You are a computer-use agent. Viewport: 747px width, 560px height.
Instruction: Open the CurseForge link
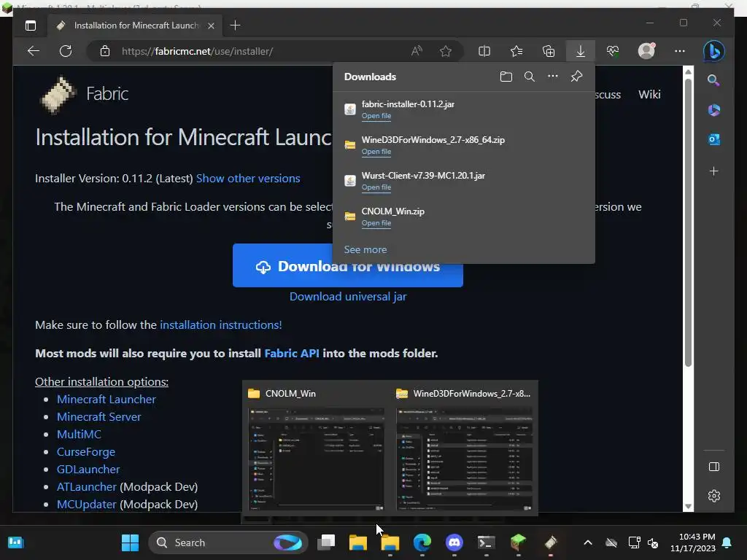point(86,452)
